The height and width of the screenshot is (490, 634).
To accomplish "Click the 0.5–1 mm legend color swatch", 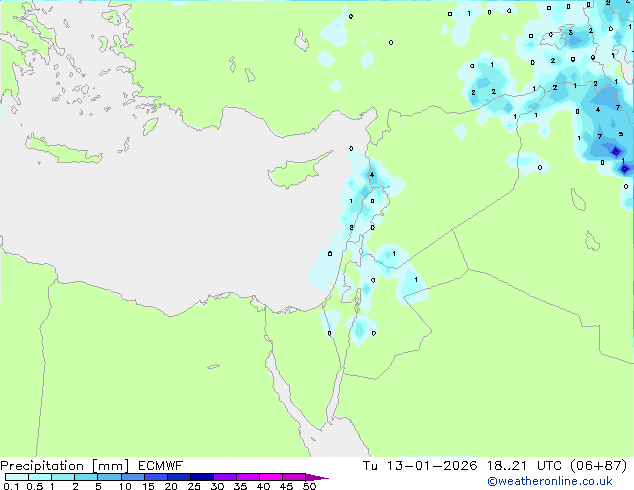I will [x=40, y=477].
